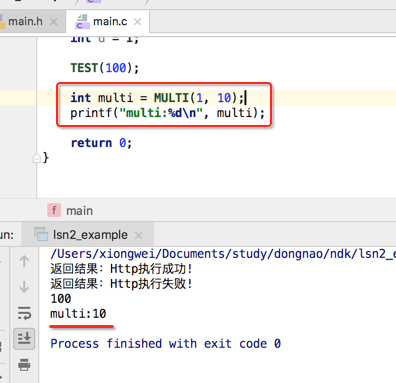396x383 pixels.
Task: Click the 100 console output line
Action: [61, 299]
